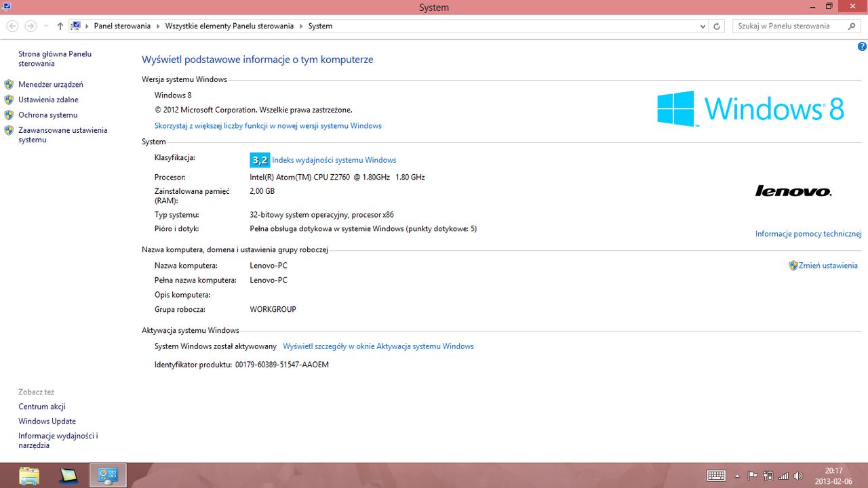Select Panel sterowania breadcrumb
Viewport: 868px width, 488px height.
122,26
